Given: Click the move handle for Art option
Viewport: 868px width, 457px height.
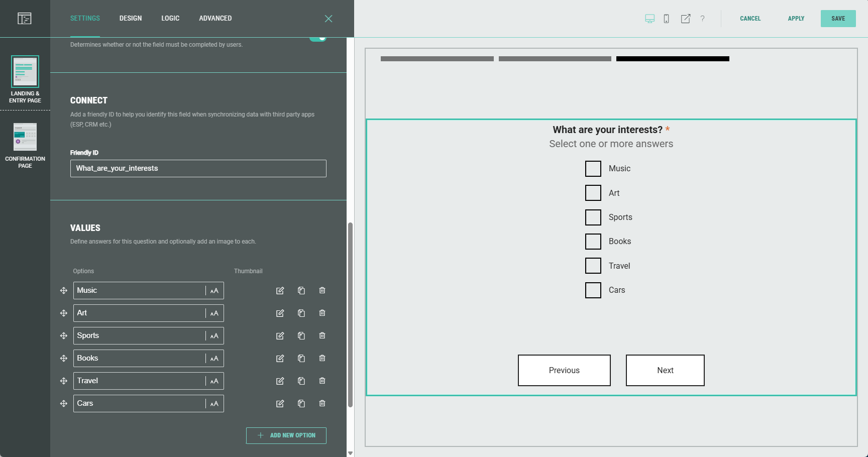Looking at the screenshot, I should click(64, 313).
